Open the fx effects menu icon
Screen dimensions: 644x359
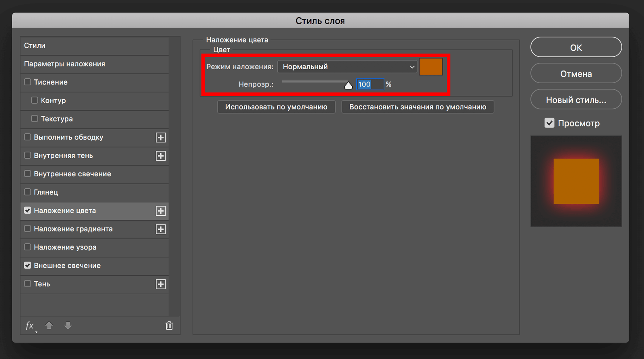tap(31, 326)
